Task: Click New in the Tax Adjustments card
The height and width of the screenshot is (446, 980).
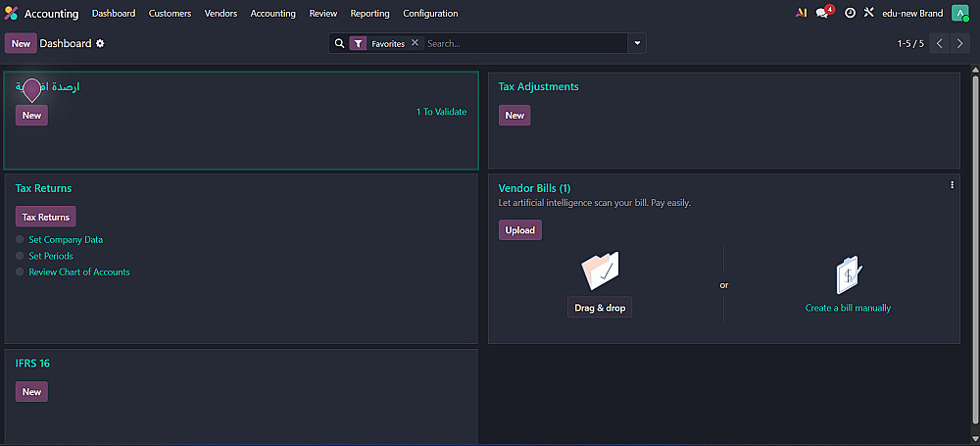Action: [x=514, y=115]
